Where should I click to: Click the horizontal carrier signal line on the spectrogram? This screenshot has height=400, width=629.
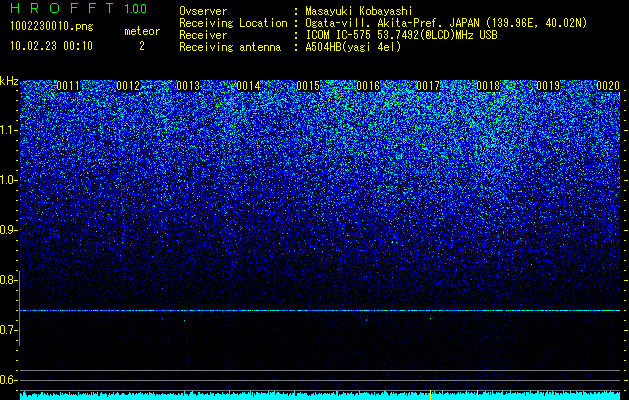[x=320, y=311]
